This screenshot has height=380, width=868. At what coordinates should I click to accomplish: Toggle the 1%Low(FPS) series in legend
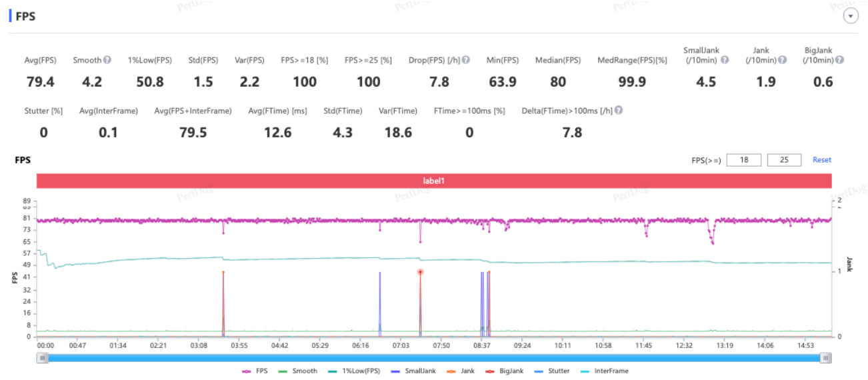[353, 371]
